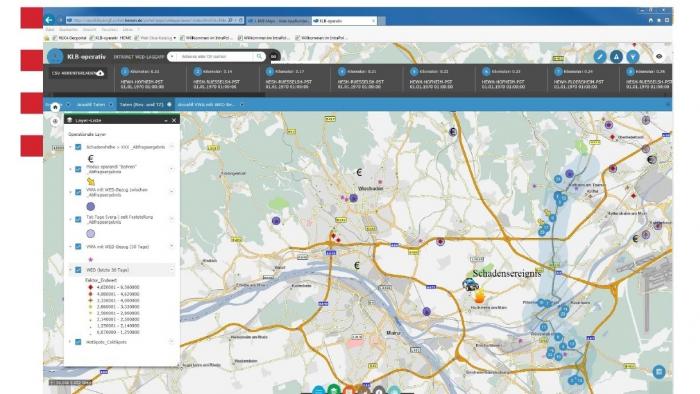Switch to the KLB-operativ browser tab
This screenshot has width=700, height=394.
[x=344, y=21]
